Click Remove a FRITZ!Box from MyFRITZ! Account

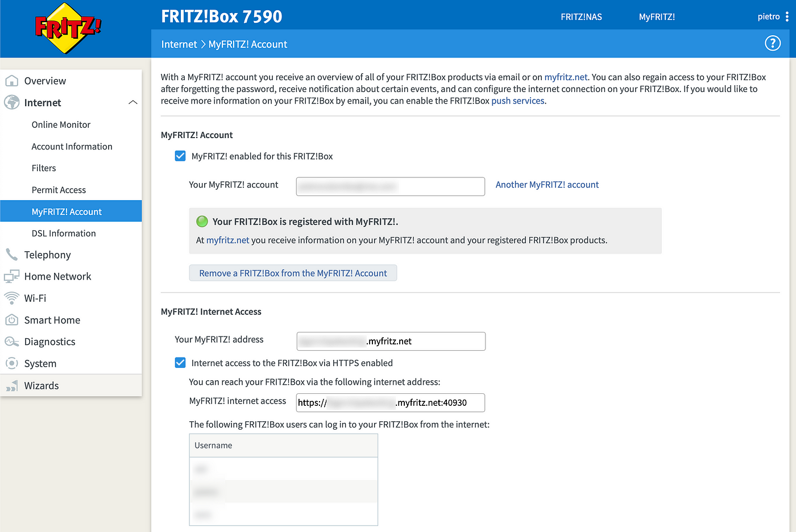(x=293, y=273)
